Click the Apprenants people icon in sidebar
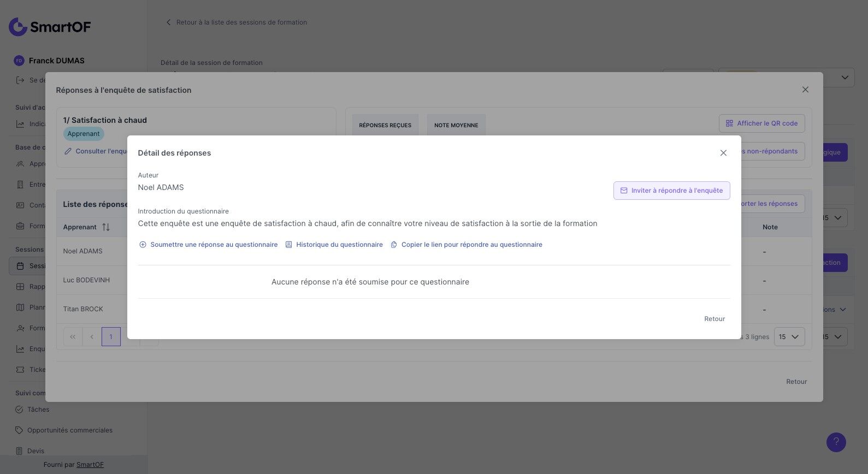The width and height of the screenshot is (868, 474). tap(20, 164)
